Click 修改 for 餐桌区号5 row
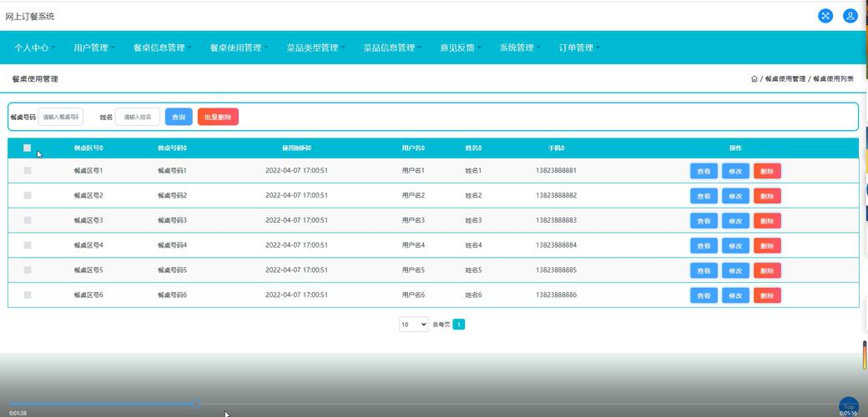Screen dimensions: 868x417 735,270
